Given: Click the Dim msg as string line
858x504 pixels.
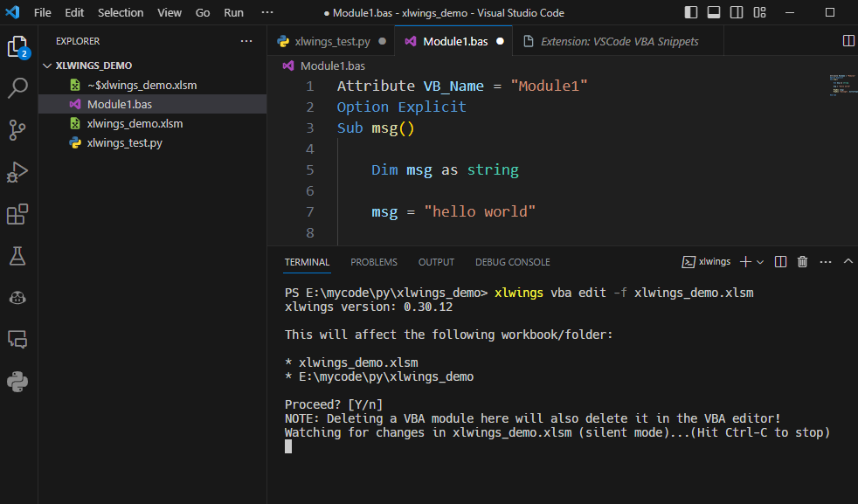Looking at the screenshot, I should click(x=445, y=170).
